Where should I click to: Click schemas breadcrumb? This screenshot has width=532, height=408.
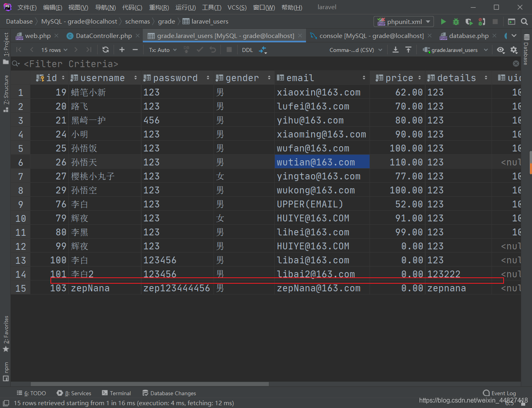click(x=138, y=22)
